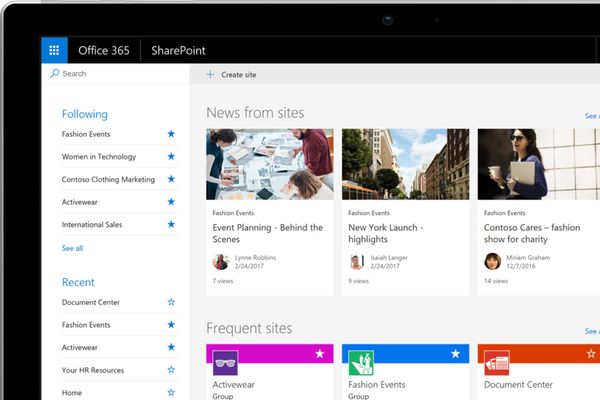600x400 pixels.
Task: Click Fashion Events label on Event Planning card
Action: coord(233,213)
